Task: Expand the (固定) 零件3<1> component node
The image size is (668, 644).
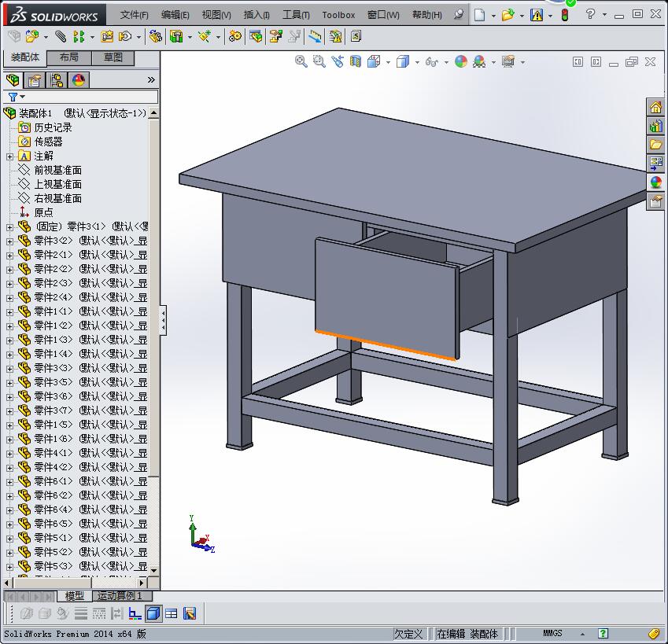Action: (x=9, y=227)
